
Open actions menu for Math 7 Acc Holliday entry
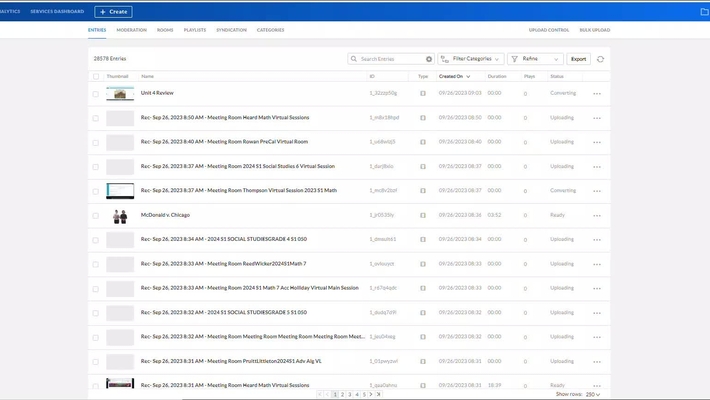[597, 289]
